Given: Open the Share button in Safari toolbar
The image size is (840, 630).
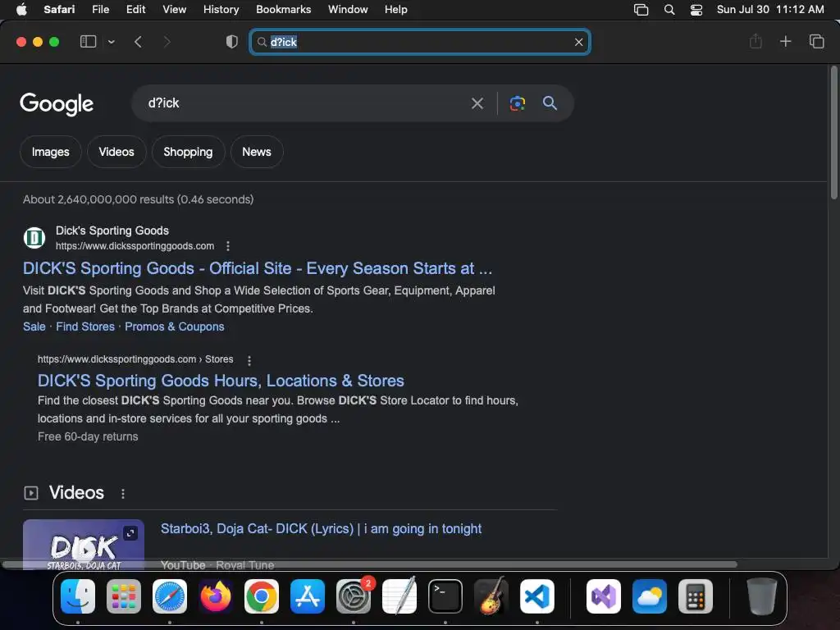Looking at the screenshot, I should click(756, 41).
